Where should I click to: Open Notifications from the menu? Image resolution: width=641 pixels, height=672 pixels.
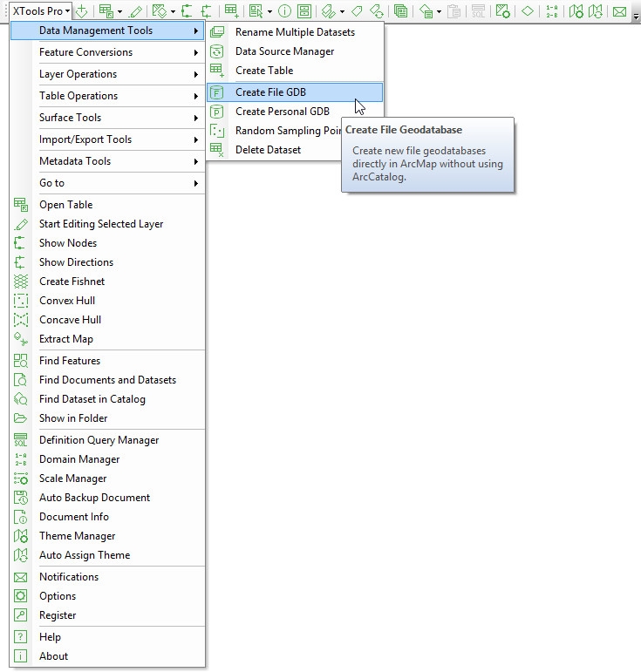point(107,577)
